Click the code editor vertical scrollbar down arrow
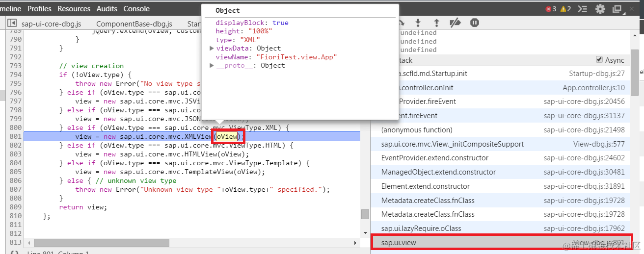This screenshot has height=254, width=644. [365, 233]
